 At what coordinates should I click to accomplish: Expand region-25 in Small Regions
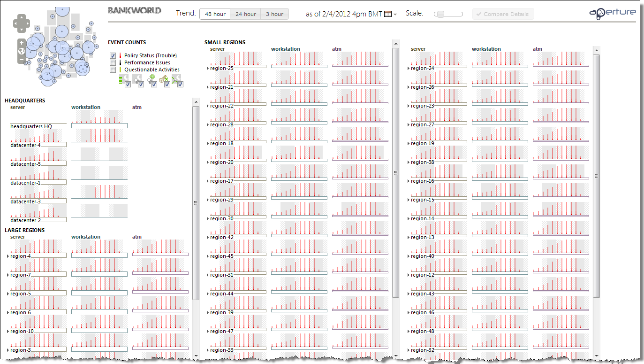click(208, 69)
